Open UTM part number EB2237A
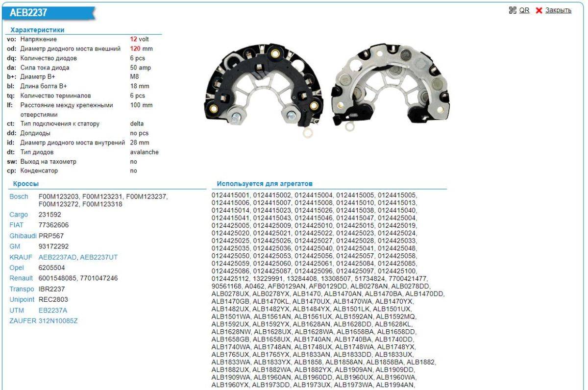 pos(53,310)
